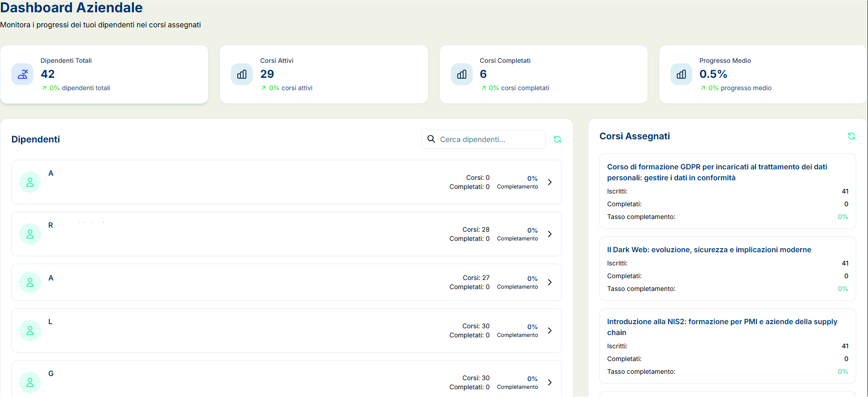Click the search magnifier icon
Viewport: 868px width, 397px height.
coord(431,139)
